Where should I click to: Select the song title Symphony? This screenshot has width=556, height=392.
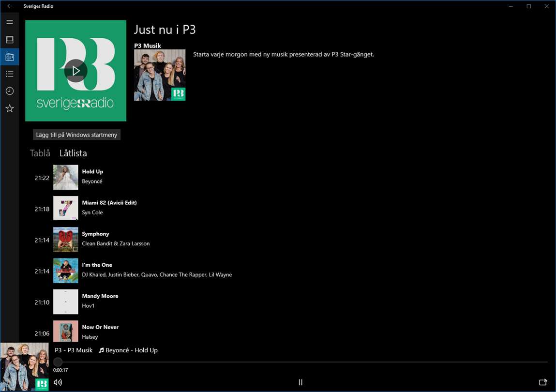click(95, 234)
